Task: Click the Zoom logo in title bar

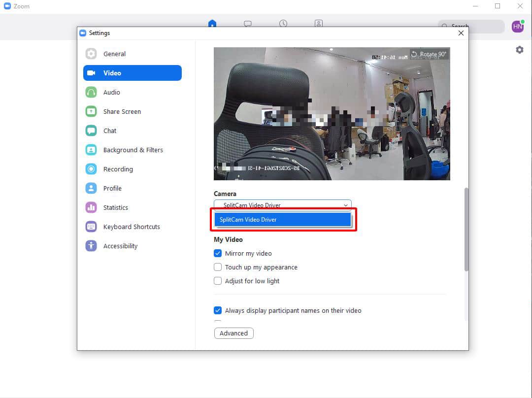Action: coord(7,6)
